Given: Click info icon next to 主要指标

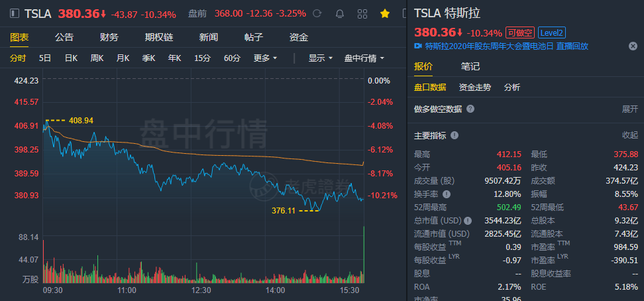Looking at the screenshot, I should click(x=455, y=135).
